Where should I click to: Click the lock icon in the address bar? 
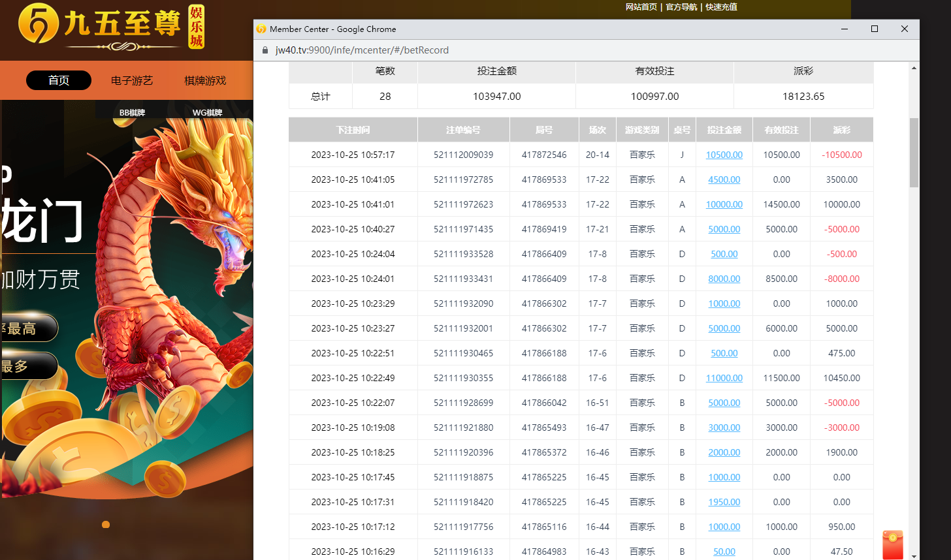click(265, 50)
